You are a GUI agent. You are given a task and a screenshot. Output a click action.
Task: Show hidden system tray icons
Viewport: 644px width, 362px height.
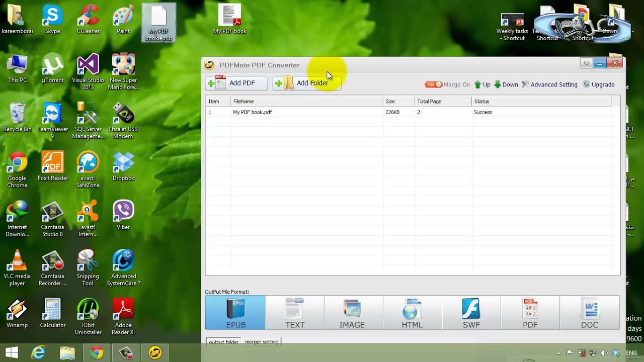click(x=559, y=353)
